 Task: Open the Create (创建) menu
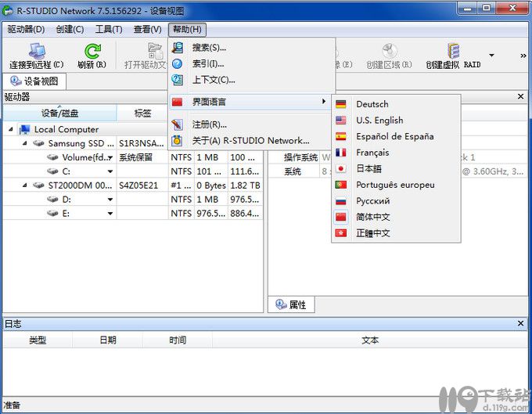[70, 30]
